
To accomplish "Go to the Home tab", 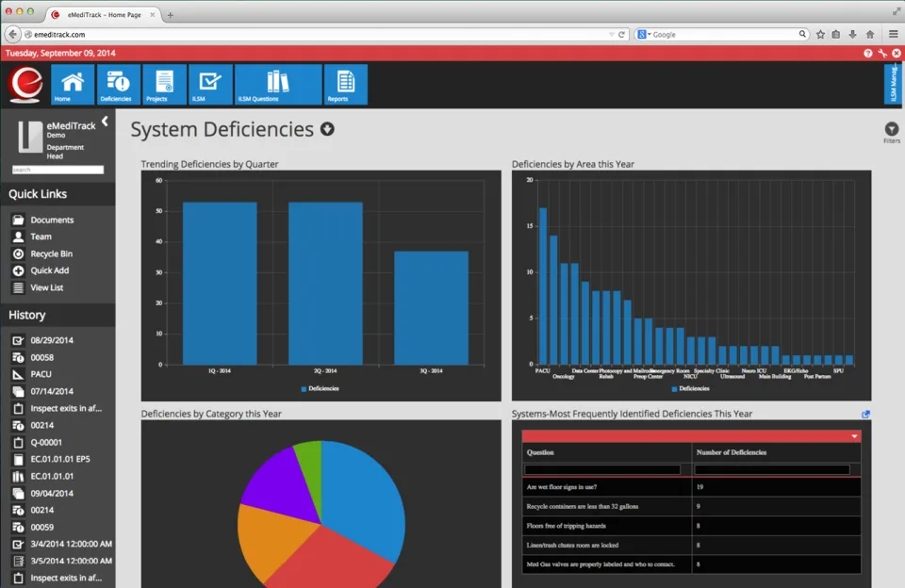I will click(x=73, y=84).
